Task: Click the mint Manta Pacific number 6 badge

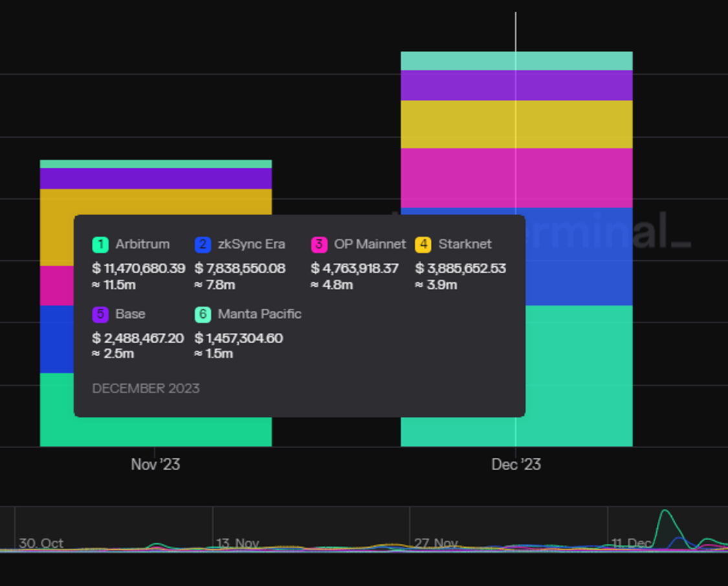Action: [203, 315]
